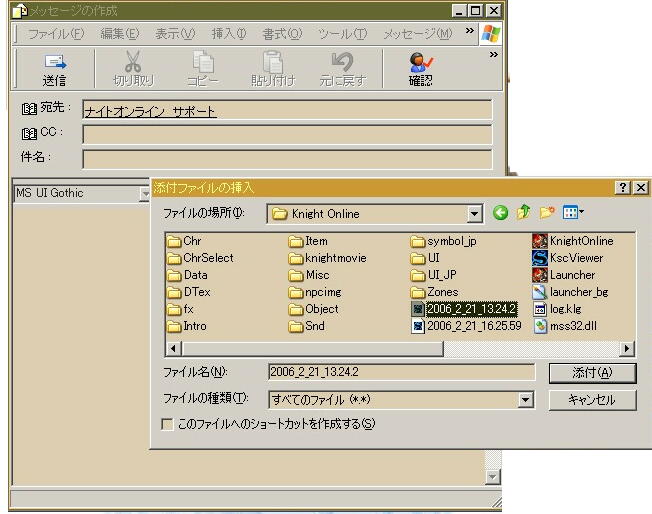The image size is (652, 514).
Task: Open the fx folder
Action: point(180,309)
